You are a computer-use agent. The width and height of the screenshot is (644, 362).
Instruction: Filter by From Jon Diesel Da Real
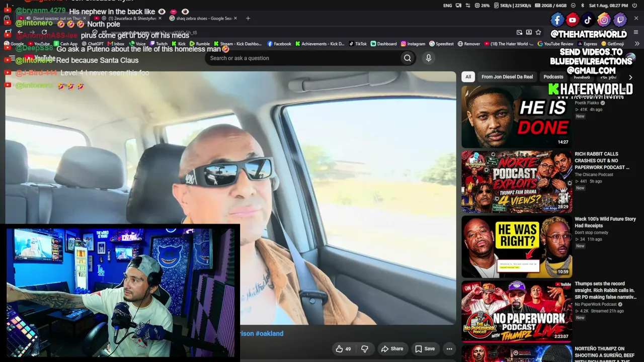point(507,77)
